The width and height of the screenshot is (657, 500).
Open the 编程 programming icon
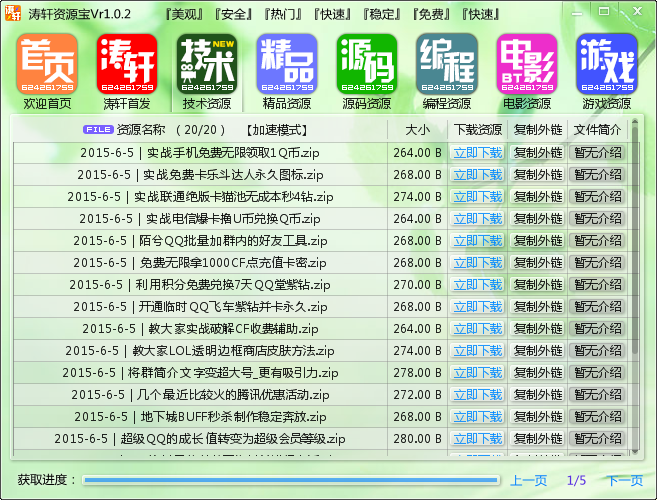pos(447,64)
